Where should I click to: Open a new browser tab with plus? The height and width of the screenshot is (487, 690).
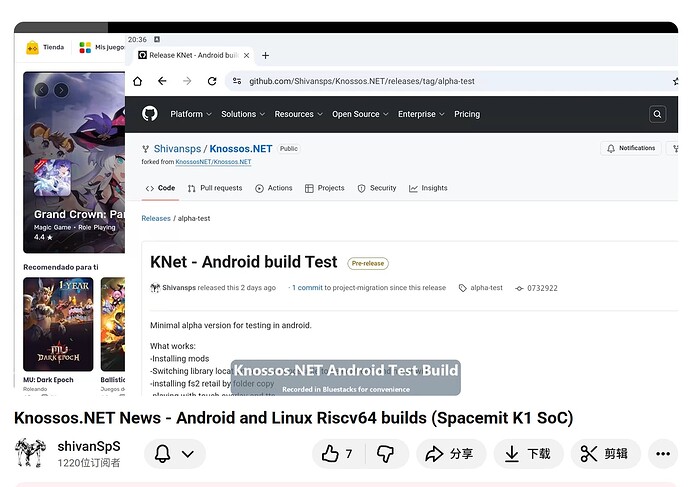click(x=266, y=55)
